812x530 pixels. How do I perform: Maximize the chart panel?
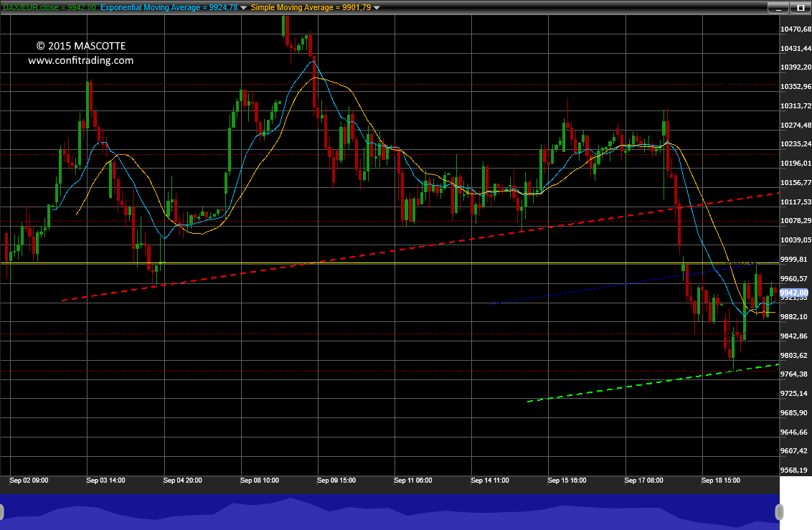pos(801,8)
